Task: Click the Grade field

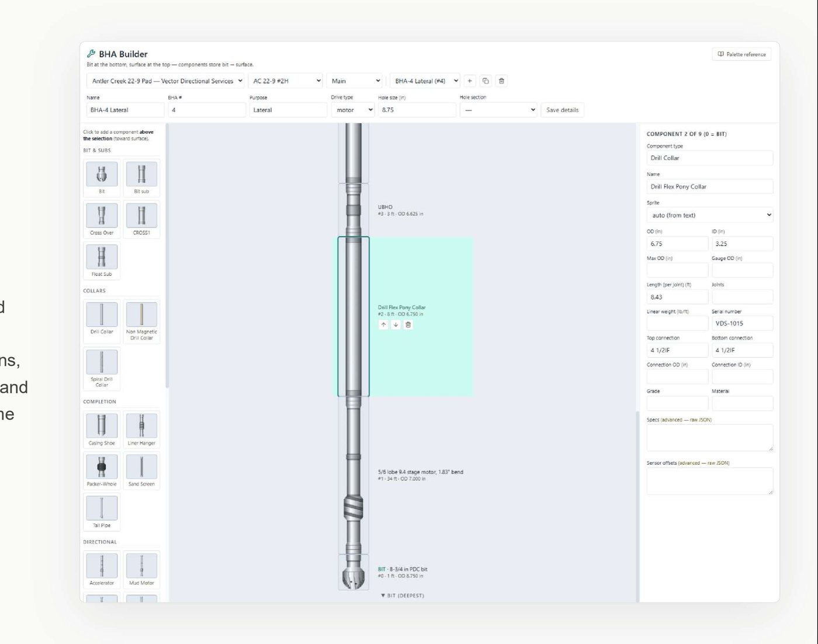Action: pyautogui.click(x=677, y=403)
